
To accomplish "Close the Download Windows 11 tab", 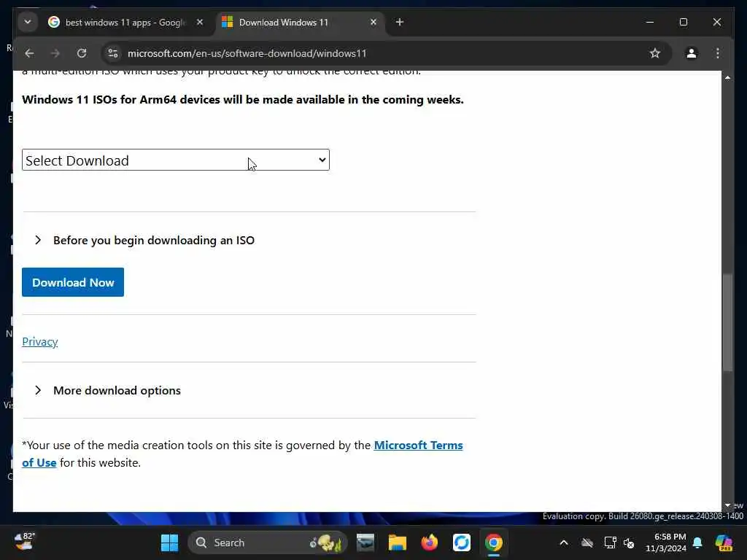I will point(373,23).
